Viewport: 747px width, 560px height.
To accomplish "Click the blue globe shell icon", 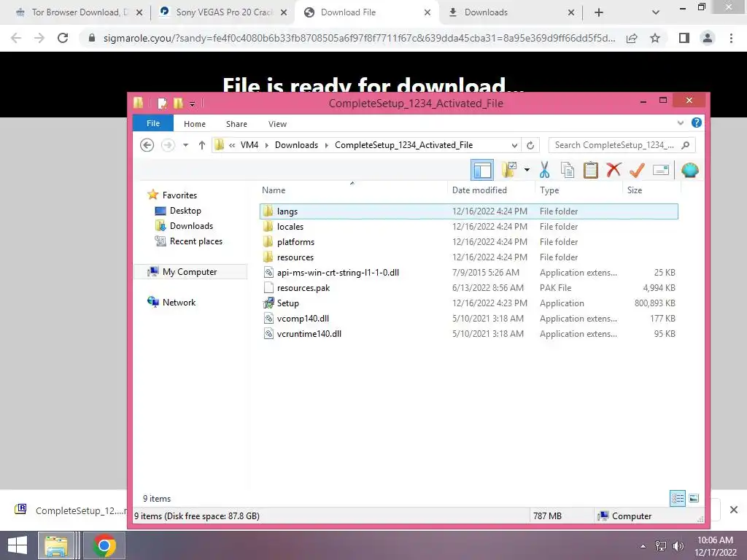I will [689, 170].
